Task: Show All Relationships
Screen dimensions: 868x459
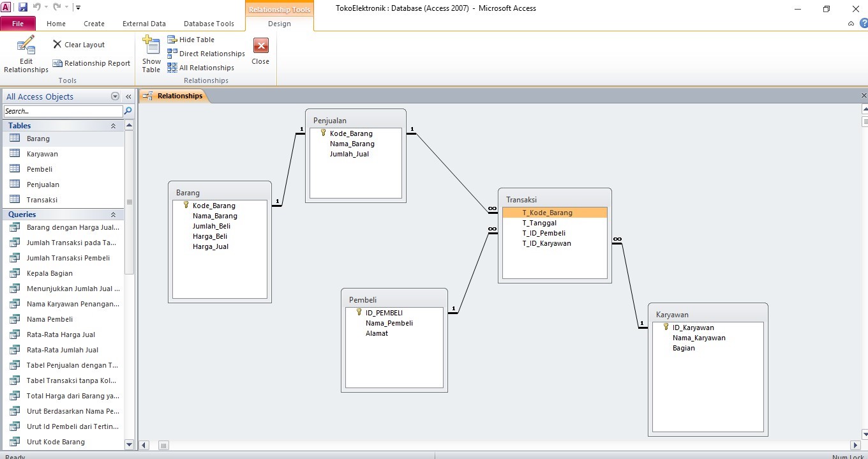Action: (201, 68)
